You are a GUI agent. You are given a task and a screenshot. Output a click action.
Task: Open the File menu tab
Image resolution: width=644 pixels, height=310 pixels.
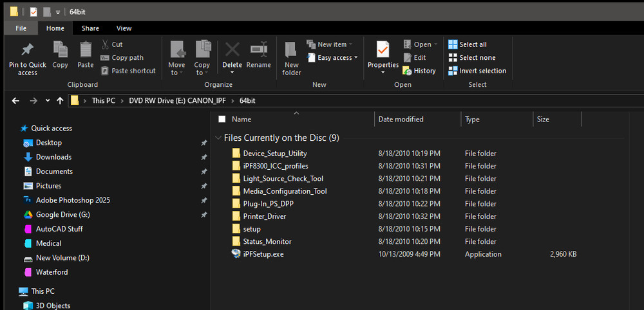click(x=21, y=28)
